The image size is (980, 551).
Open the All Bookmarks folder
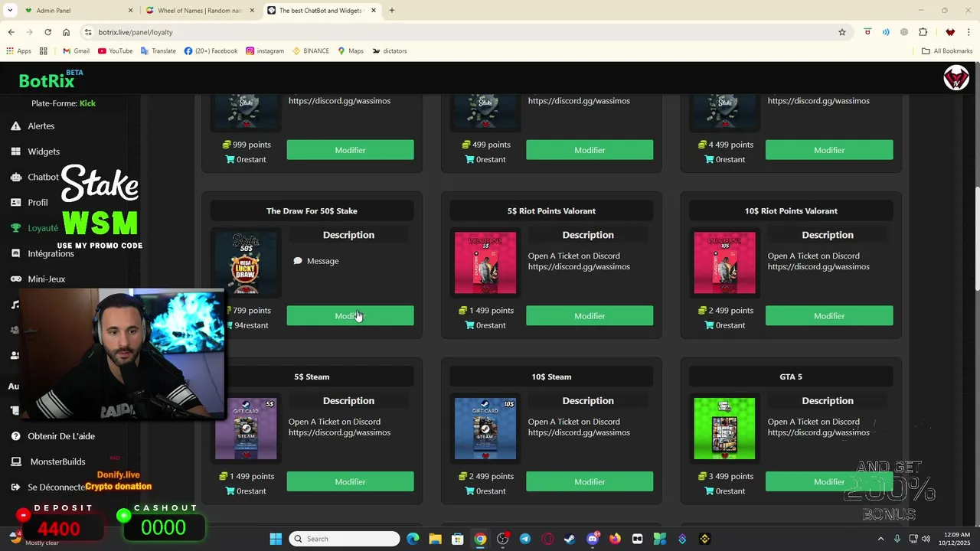tap(947, 51)
